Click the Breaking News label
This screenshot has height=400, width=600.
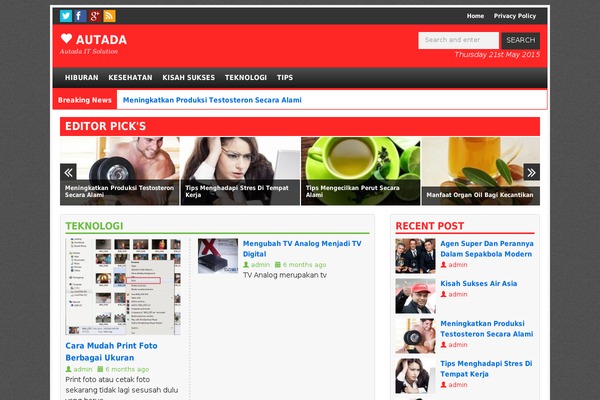pyautogui.click(x=85, y=100)
